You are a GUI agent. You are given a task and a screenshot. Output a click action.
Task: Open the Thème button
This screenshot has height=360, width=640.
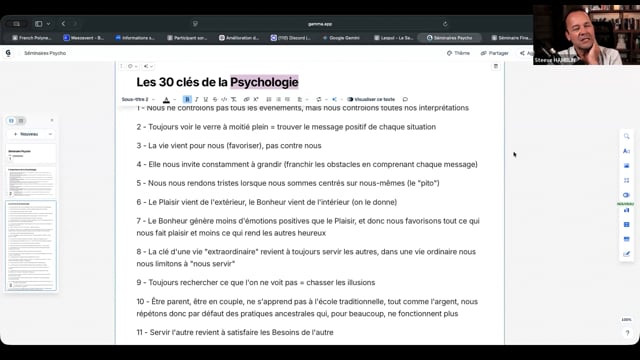pos(458,53)
